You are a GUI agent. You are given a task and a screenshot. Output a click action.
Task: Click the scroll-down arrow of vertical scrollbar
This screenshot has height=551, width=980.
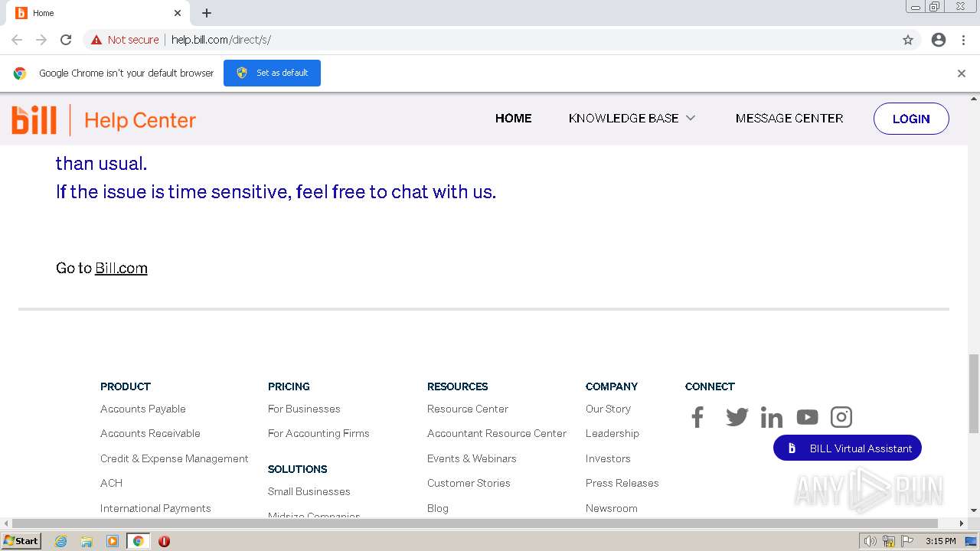(x=974, y=510)
